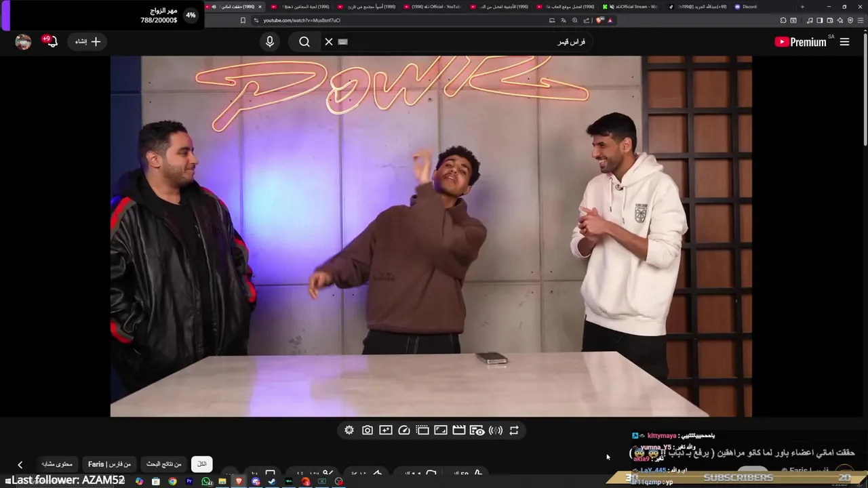The width and height of the screenshot is (868, 488).
Task: Close the active YouTube browser tab
Action: tap(260, 7)
